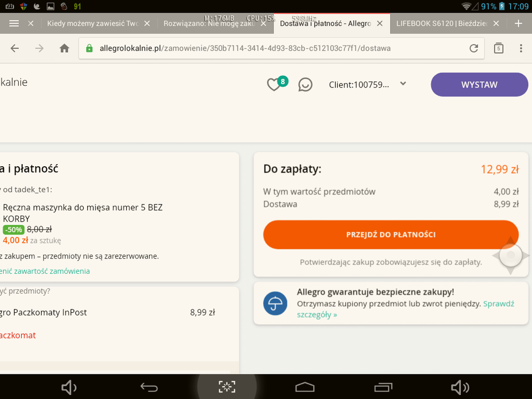
Task: Go forward to next page
Action: click(x=39, y=48)
